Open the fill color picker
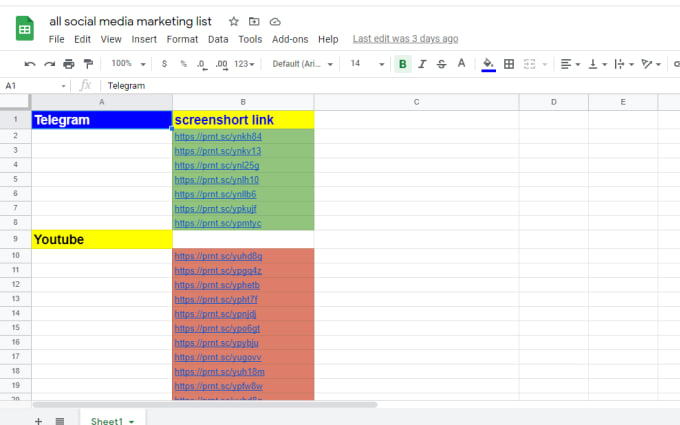The image size is (680, 425). 488,64
